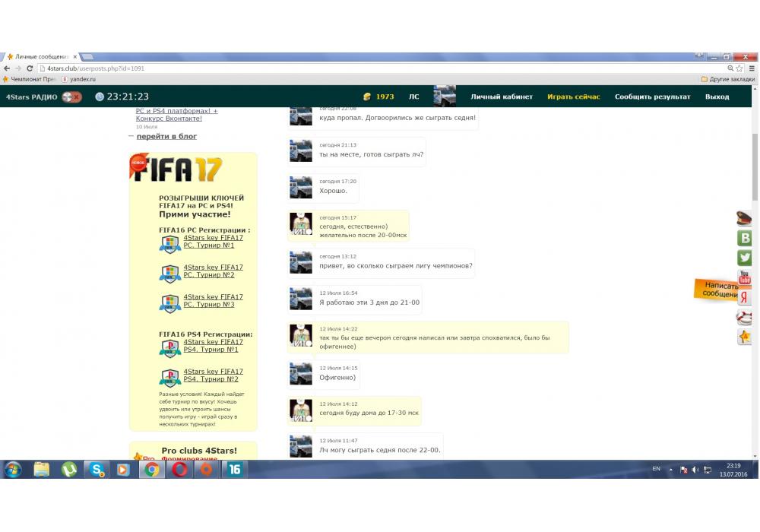Open 4Stars key FIFA17 PC Турнир №3 link

pos(214,300)
